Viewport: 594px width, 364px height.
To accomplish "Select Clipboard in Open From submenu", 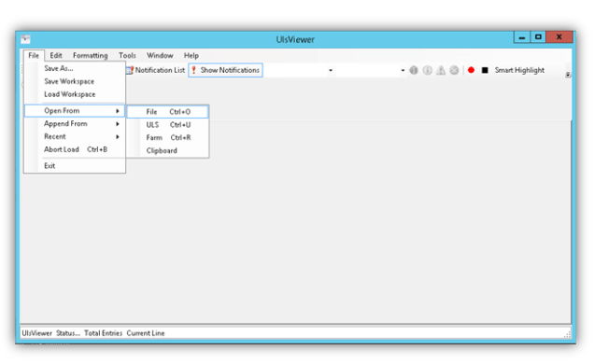I will (x=167, y=150).
